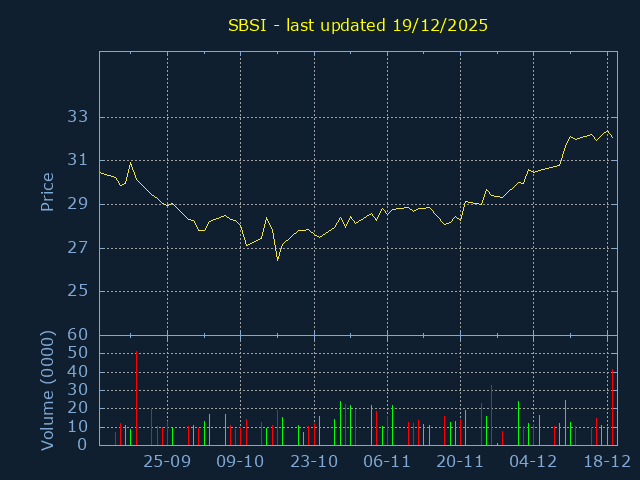640x480 pixels.
Task: Select the 23-10 date label
Action: click(314, 461)
